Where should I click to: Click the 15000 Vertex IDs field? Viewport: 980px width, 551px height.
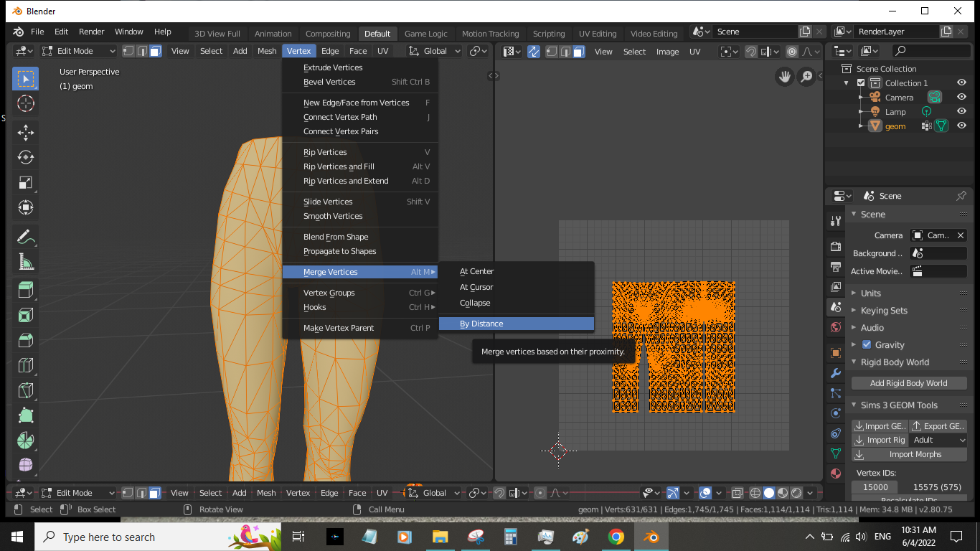pyautogui.click(x=875, y=487)
